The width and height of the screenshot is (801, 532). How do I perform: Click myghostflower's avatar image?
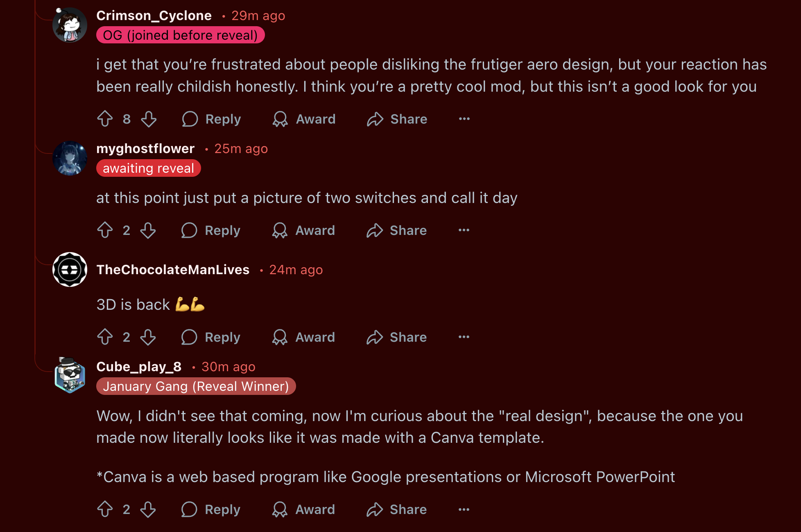[70, 158]
